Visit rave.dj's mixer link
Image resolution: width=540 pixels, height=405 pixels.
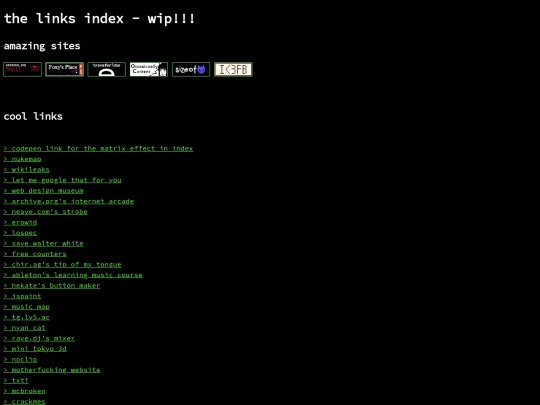pos(39,339)
